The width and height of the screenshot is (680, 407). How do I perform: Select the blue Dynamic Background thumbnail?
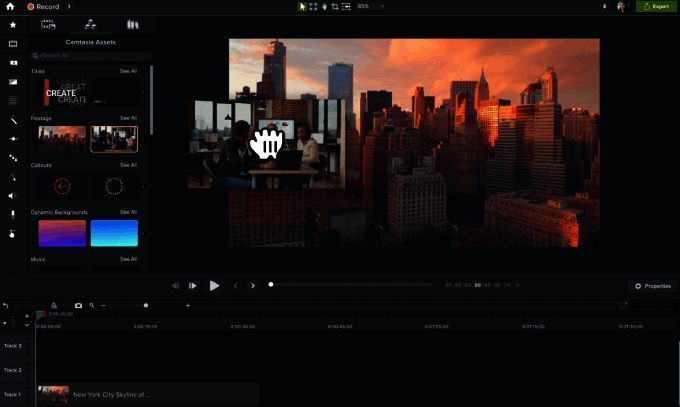click(114, 233)
